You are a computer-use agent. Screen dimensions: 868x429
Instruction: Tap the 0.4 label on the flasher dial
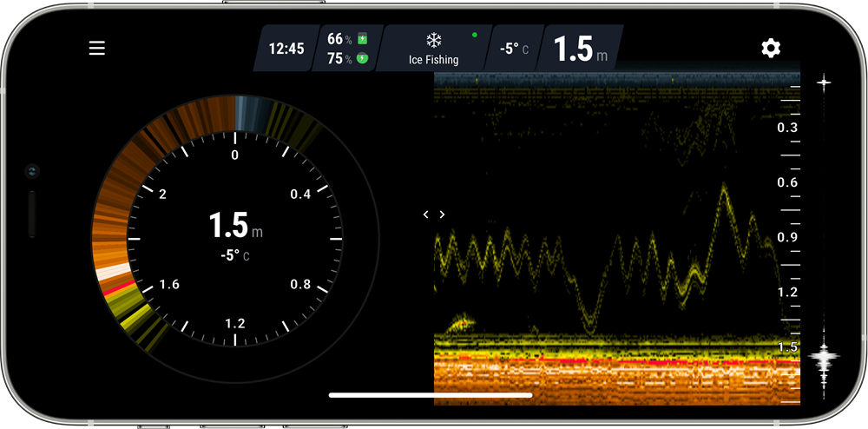300,194
